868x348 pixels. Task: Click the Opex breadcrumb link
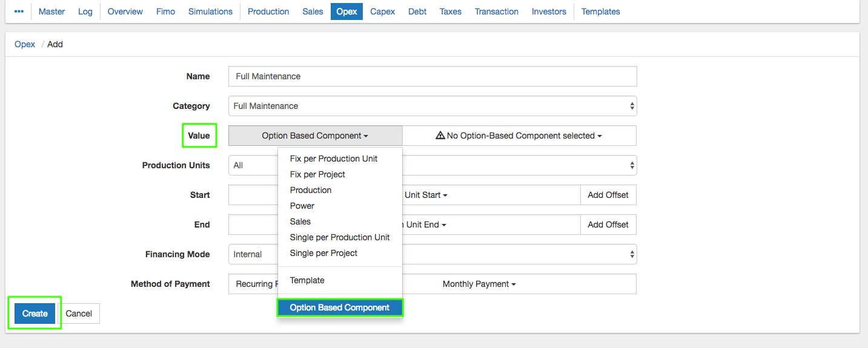point(25,44)
